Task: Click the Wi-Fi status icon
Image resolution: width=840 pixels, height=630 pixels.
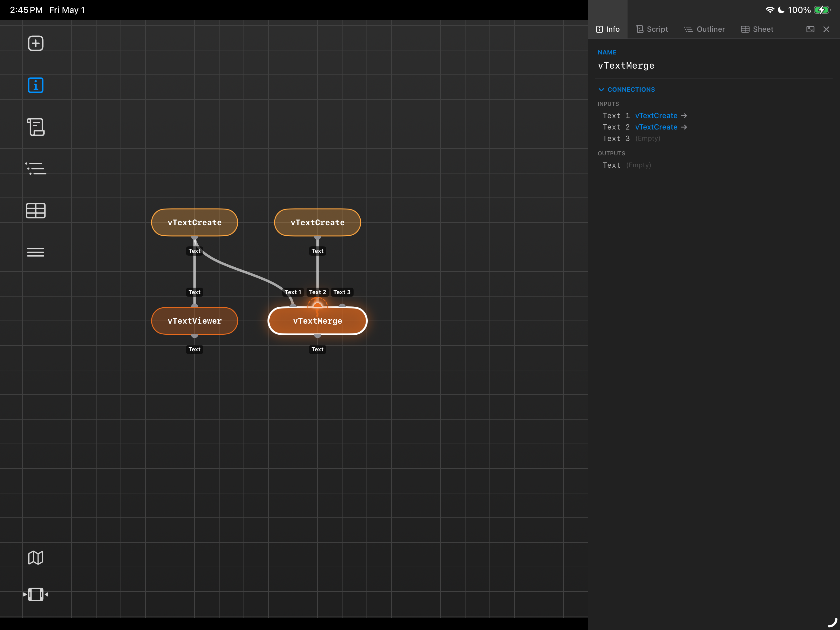Action: tap(770, 10)
